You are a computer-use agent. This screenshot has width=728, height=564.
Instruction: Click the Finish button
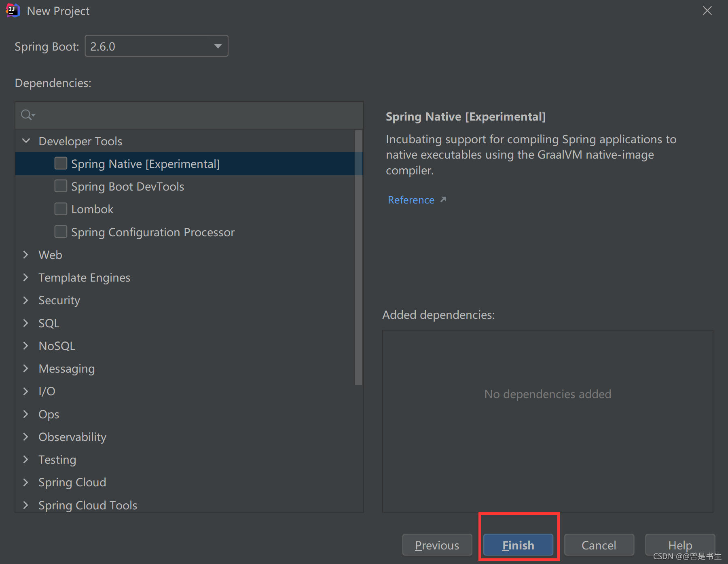tap(518, 545)
